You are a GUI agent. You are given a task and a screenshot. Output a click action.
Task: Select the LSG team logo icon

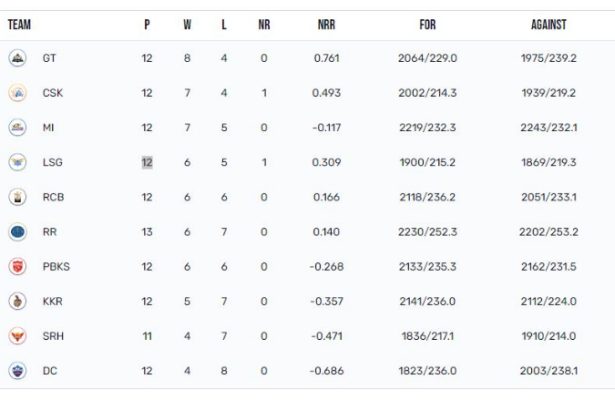[x=17, y=162]
